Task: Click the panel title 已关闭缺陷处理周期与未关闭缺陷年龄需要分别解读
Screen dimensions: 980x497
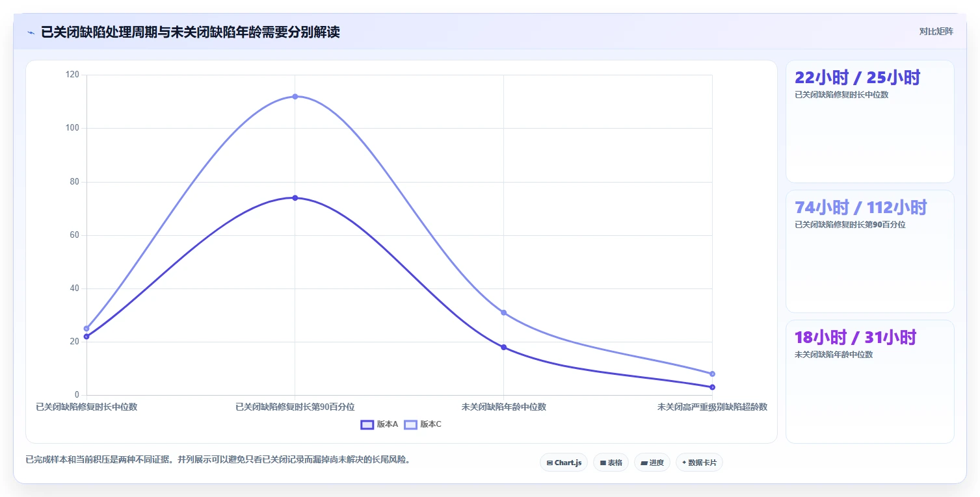Action: point(191,32)
